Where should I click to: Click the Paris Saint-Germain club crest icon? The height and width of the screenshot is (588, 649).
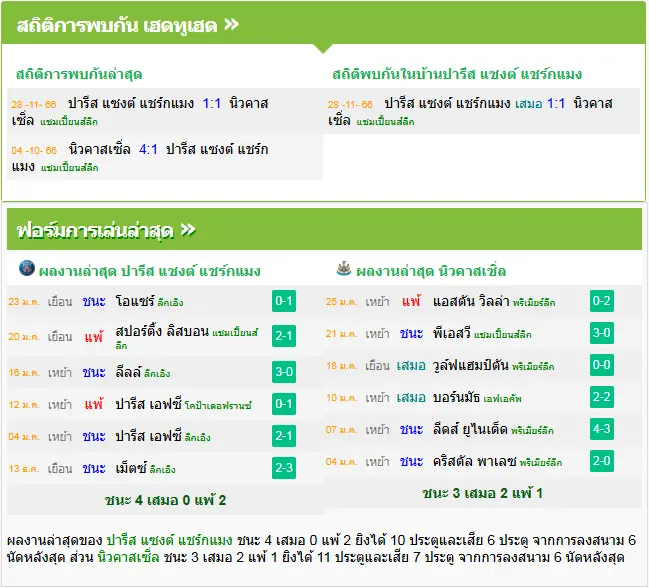(27, 268)
